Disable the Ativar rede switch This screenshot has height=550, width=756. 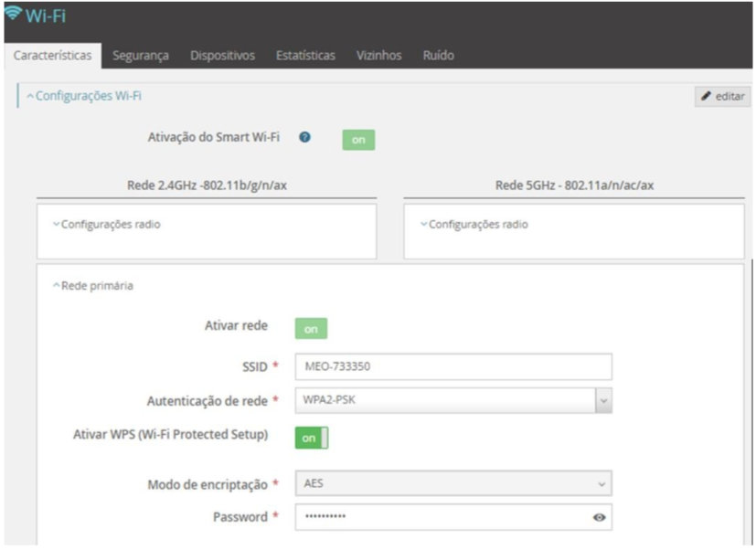(311, 329)
